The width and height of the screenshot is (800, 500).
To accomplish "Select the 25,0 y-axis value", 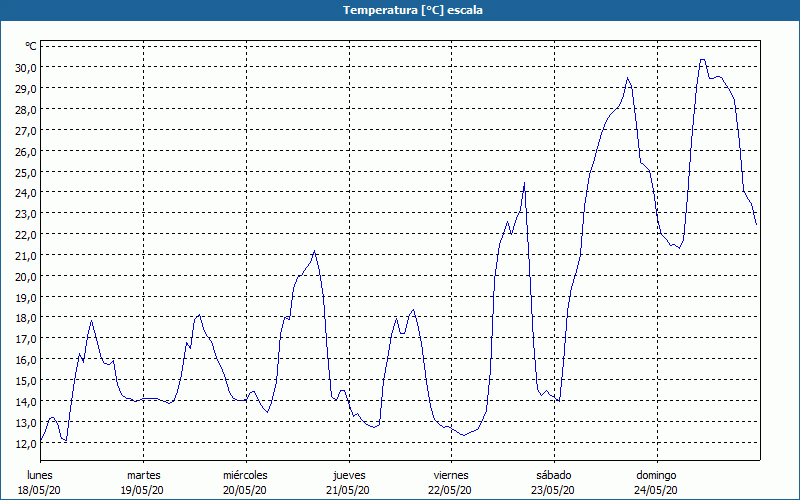I will click(x=25, y=172).
